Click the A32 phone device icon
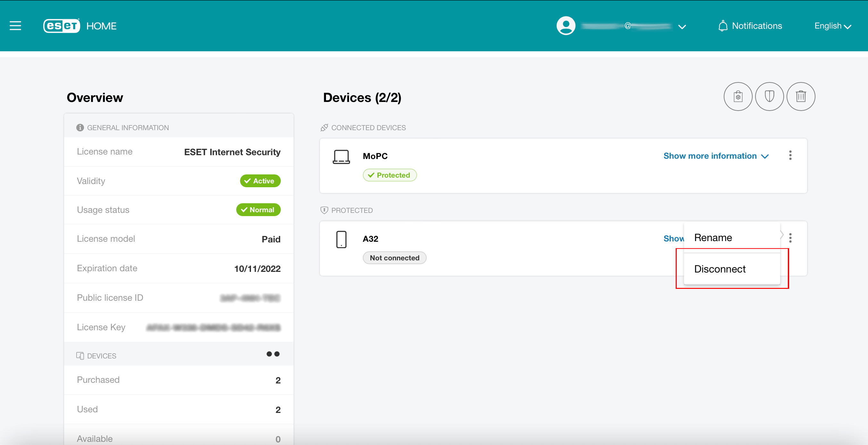Screen dimensions: 868x445 (x=341, y=239)
